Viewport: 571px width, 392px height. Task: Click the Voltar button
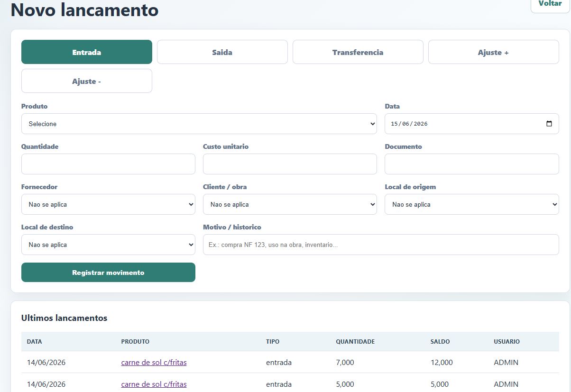tap(550, 4)
